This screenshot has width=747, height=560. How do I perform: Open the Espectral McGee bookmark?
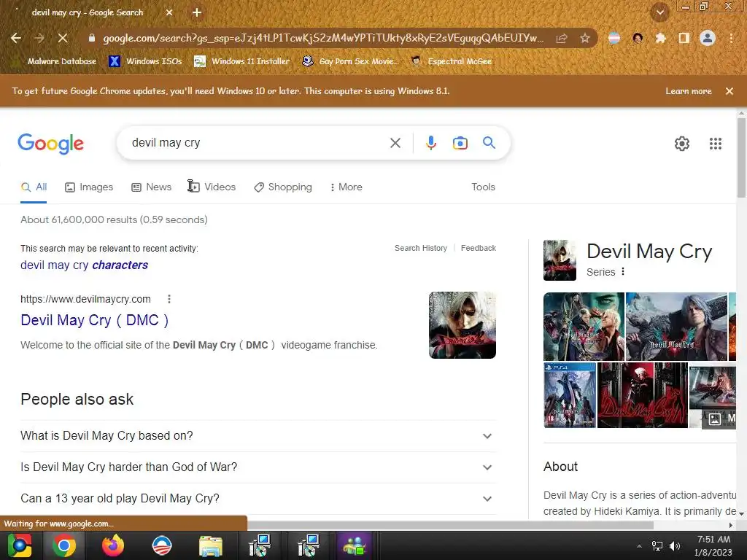452,61
